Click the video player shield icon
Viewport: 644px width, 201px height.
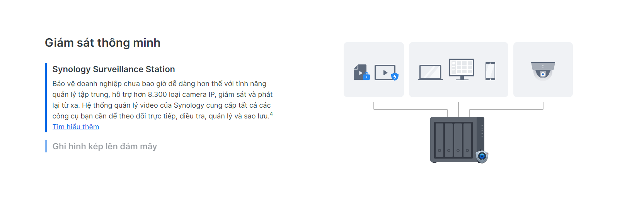tap(387, 73)
